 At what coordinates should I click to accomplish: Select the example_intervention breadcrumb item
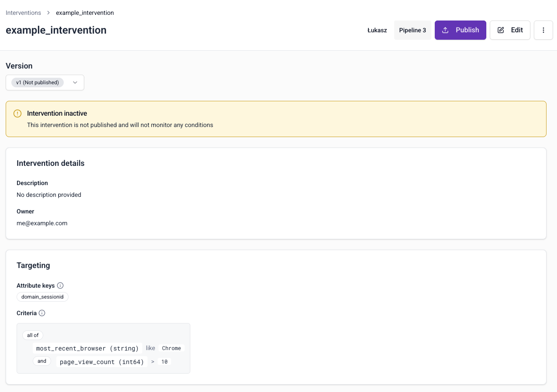(x=85, y=13)
